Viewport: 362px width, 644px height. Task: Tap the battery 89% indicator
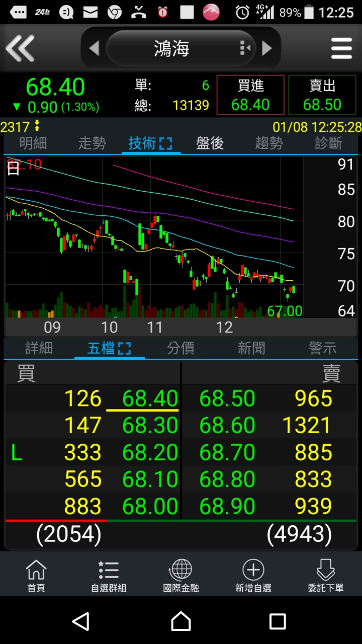(x=297, y=12)
